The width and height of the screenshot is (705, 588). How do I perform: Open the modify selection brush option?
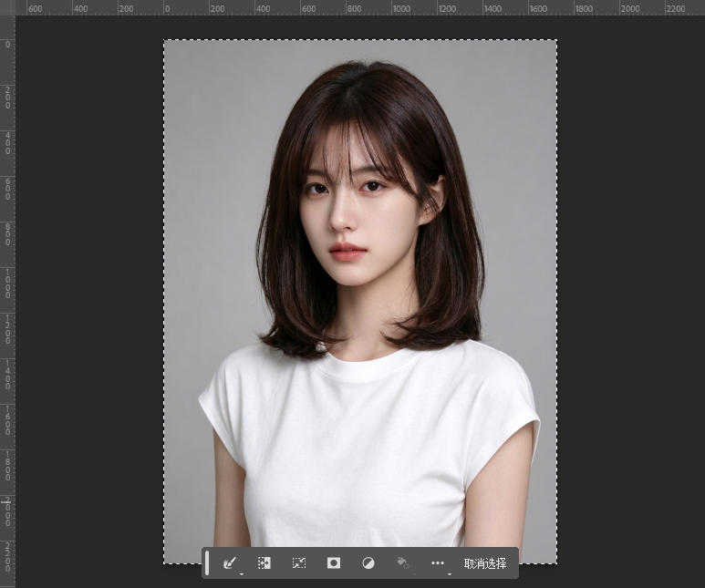point(230,562)
